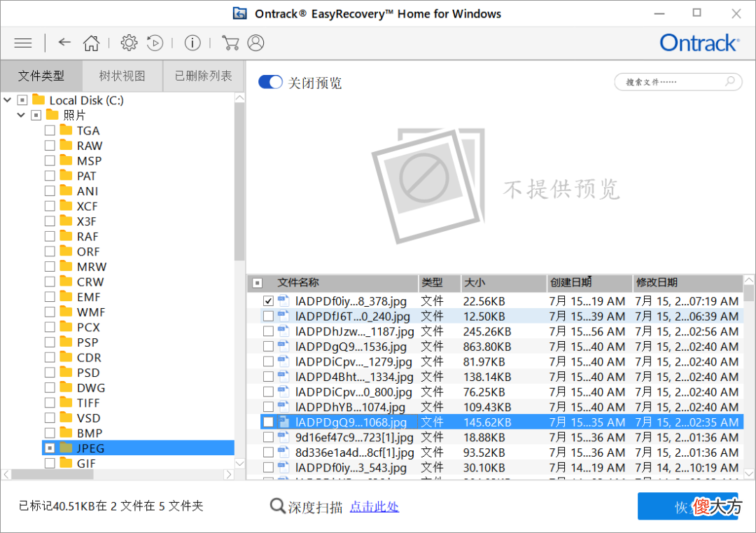Screen dimensions: 756x533
Task: Open the hamburger menu icon
Action: click(22, 43)
